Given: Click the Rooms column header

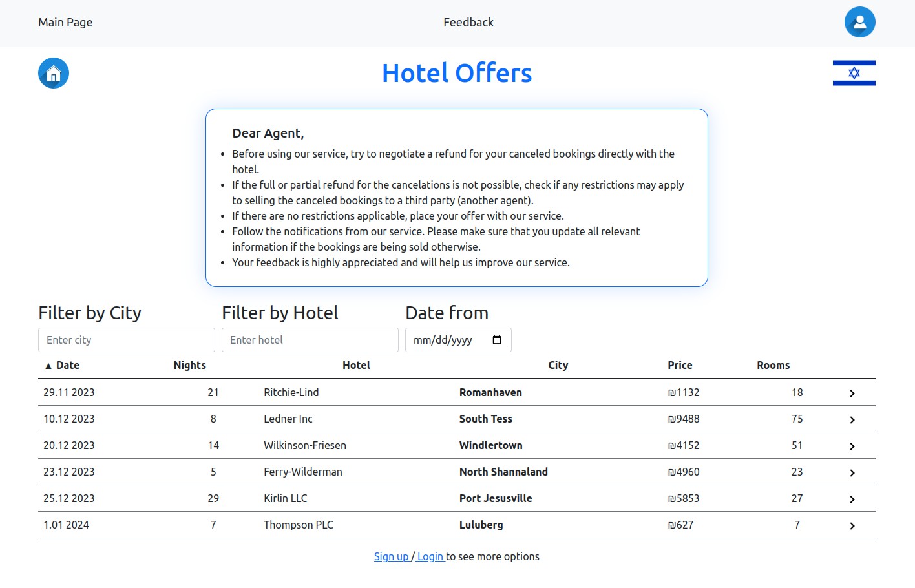Looking at the screenshot, I should tap(773, 365).
